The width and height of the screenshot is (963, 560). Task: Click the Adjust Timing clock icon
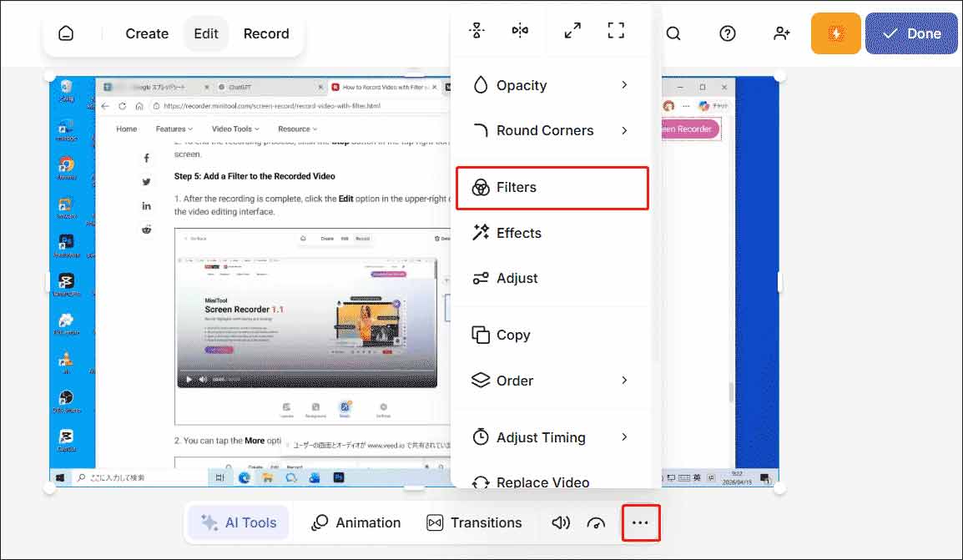pos(481,436)
